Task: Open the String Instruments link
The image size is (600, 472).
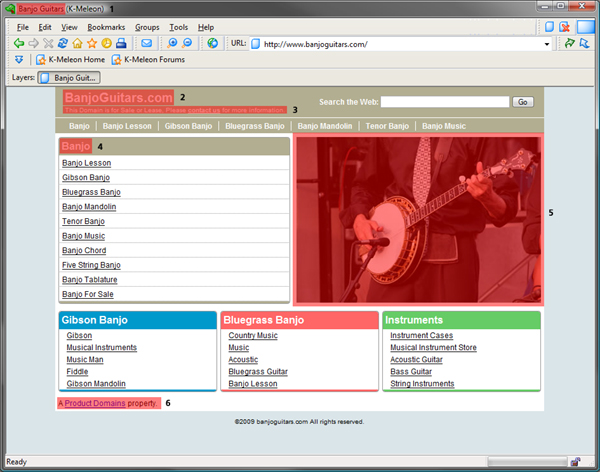Action: pyautogui.click(x=422, y=384)
